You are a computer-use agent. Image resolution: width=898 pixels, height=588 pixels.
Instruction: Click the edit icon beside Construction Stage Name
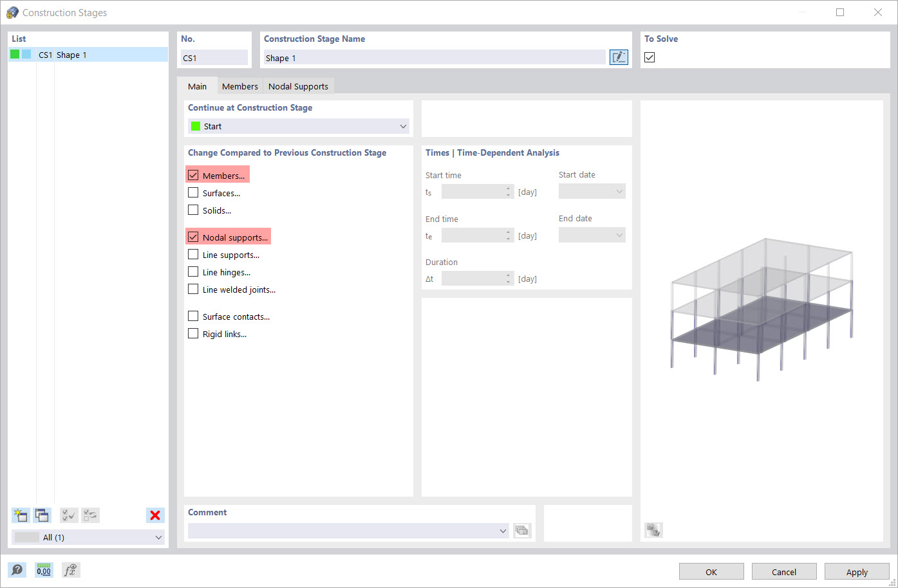618,57
